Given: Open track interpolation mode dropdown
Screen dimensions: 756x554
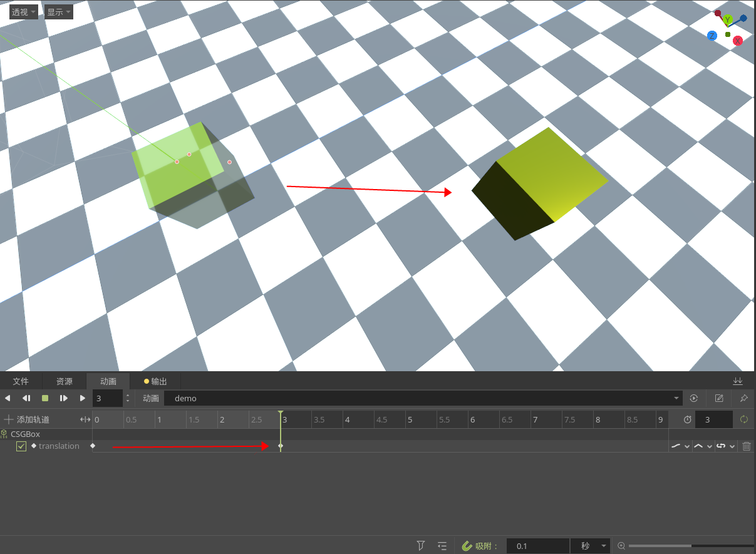Looking at the screenshot, I should pyautogui.click(x=703, y=446).
